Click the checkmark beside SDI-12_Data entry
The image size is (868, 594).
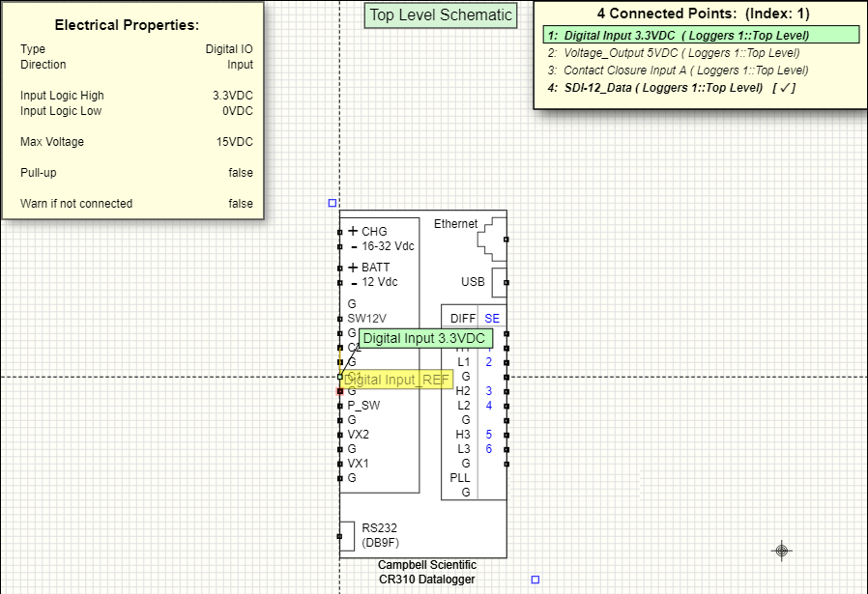(786, 88)
